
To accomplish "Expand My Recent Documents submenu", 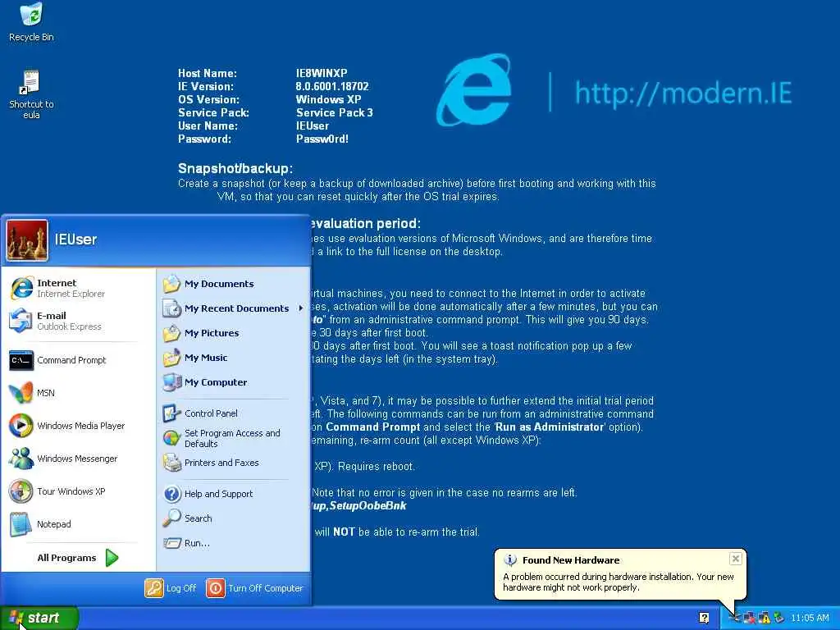I will coord(234,308).
